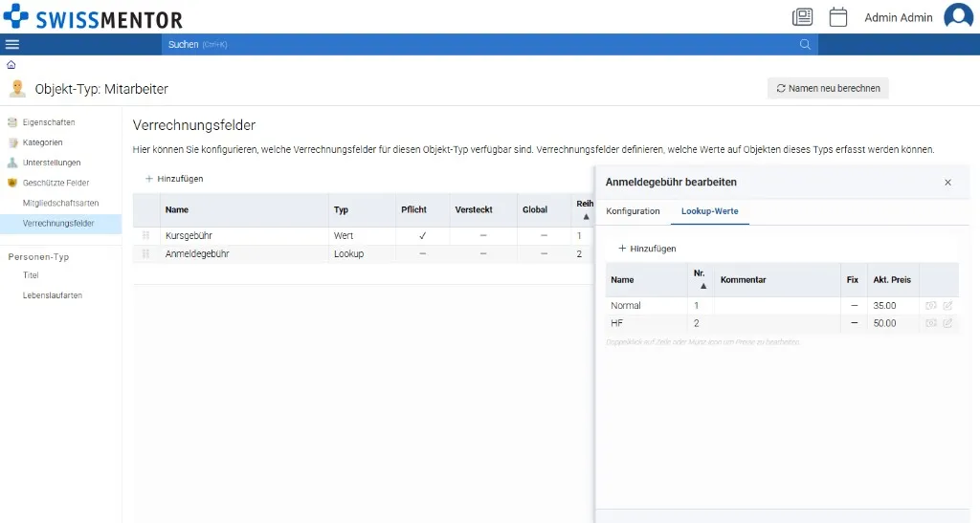Open Eigenschaften in the sidebar

pos(49,122)
